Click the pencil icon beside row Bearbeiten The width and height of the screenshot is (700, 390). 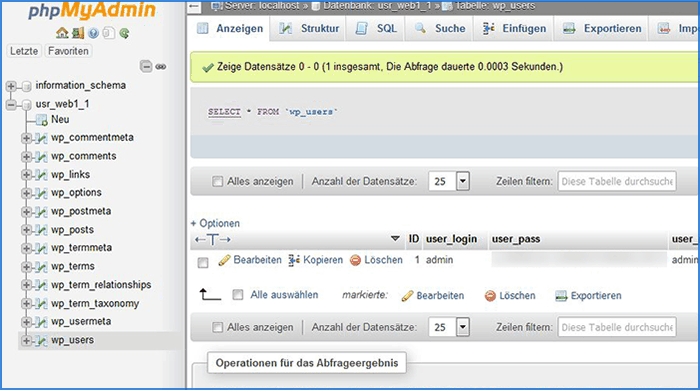click(x=224, y=260)
